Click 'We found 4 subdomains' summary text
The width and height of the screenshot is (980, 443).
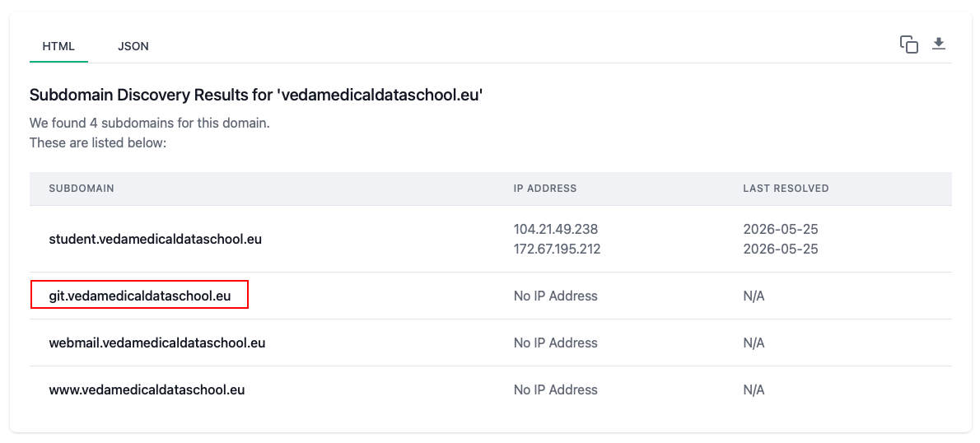tap(149, 123)
